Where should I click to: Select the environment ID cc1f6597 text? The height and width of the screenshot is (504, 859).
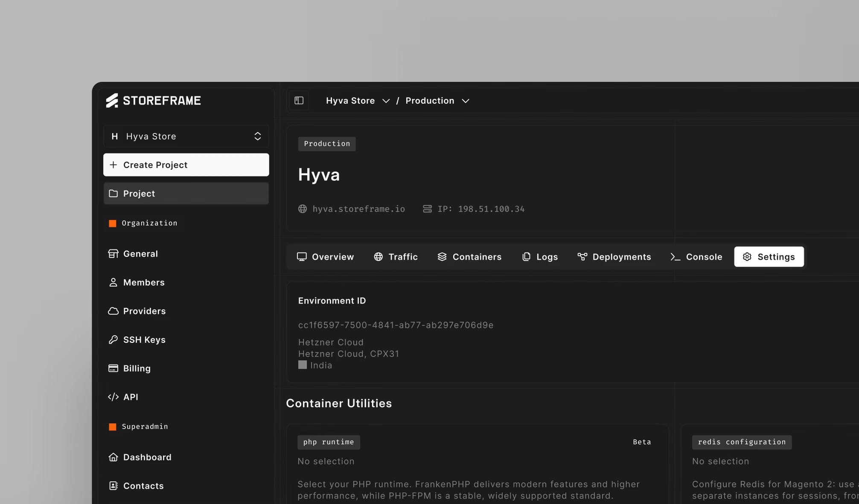pos(396,325)
